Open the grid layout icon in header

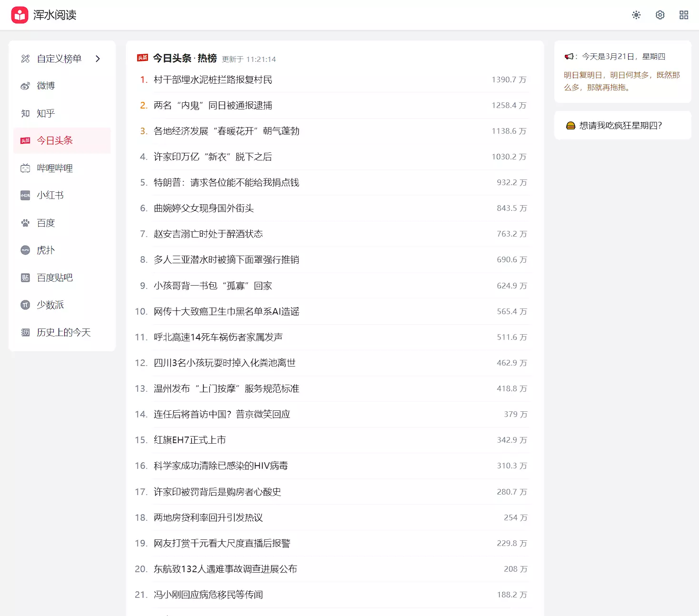click(x=684, y=15)
